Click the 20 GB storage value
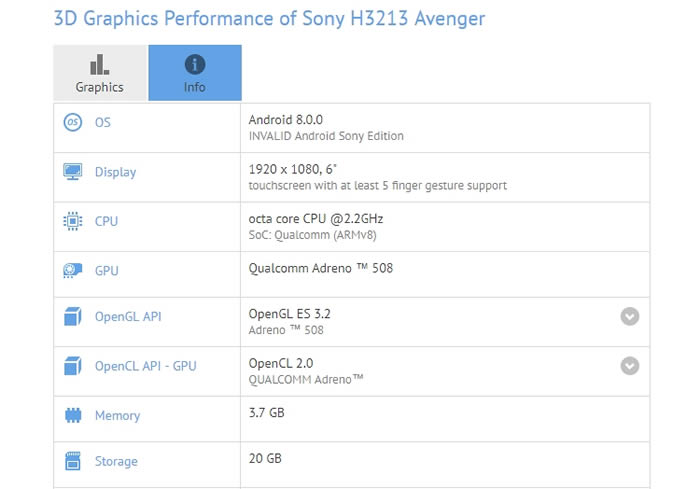 (x=266, y=458)
